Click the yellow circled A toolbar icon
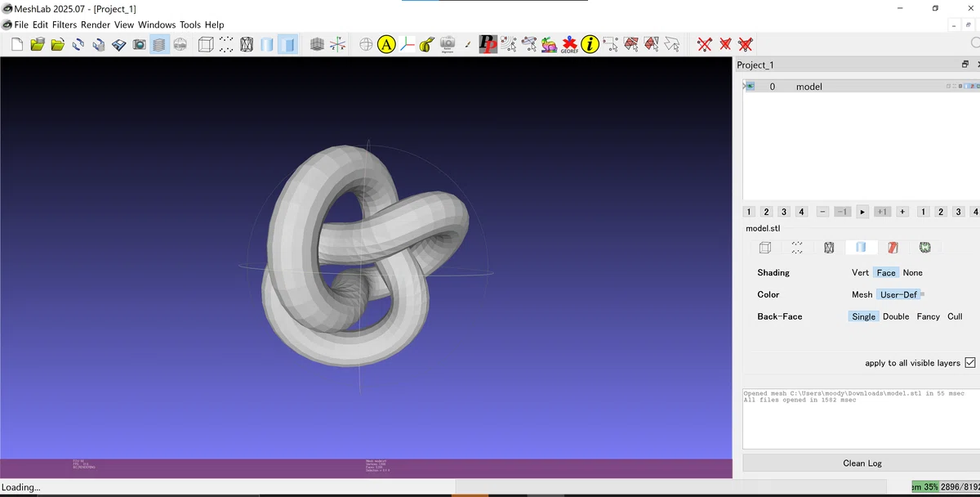Screen dimensions: 980x497 (387, 44)
